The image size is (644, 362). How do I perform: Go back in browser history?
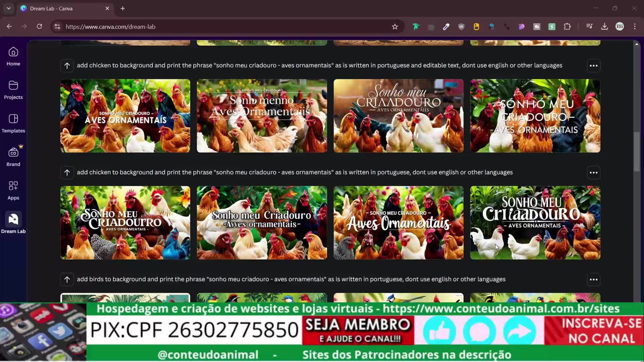[x=9, y=27]
